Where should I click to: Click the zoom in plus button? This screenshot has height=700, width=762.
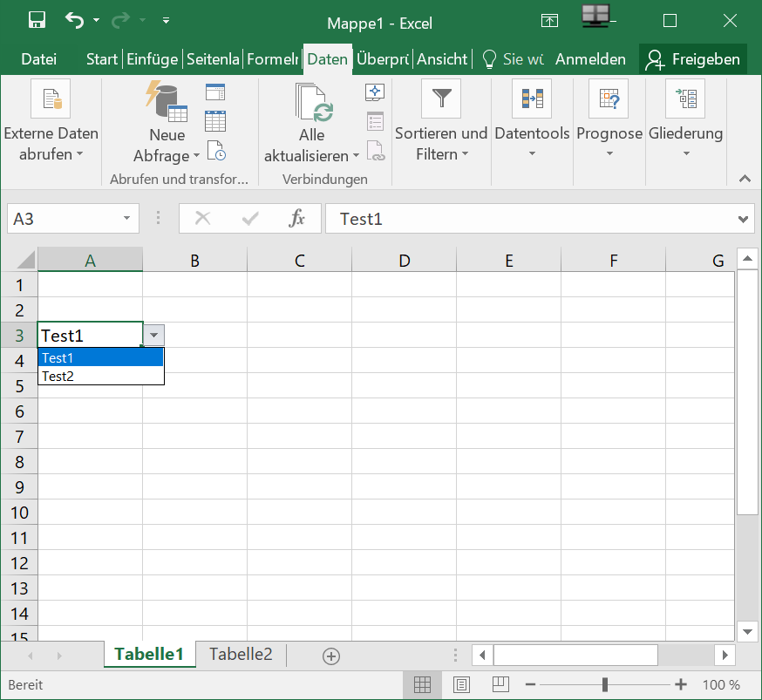point(681,685)
